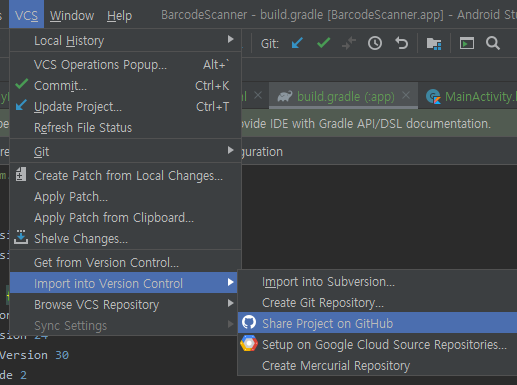Click the blue arrow beside Update Project

pyautogui.click(x=21, y=105)
